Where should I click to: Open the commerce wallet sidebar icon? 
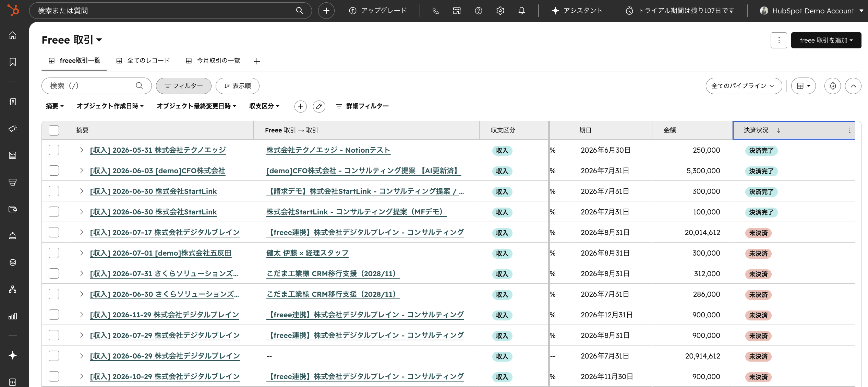tap(13, 209)
